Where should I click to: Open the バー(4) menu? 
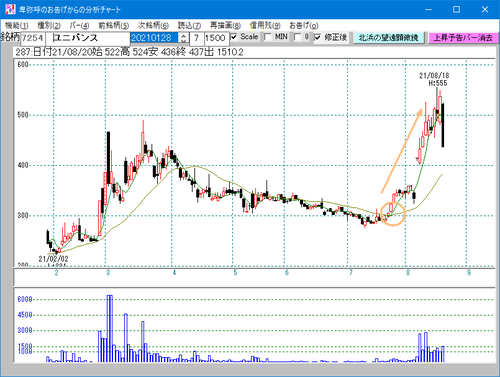[79, 25]
